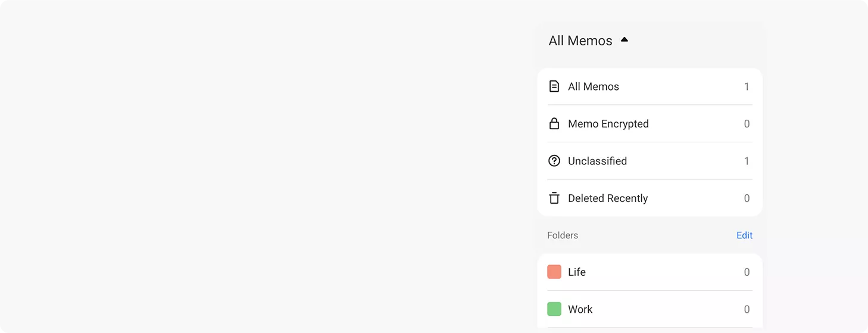Click the Memo Encrypted count number
Viewport: 868px width, 333px height.
(747, 124)
